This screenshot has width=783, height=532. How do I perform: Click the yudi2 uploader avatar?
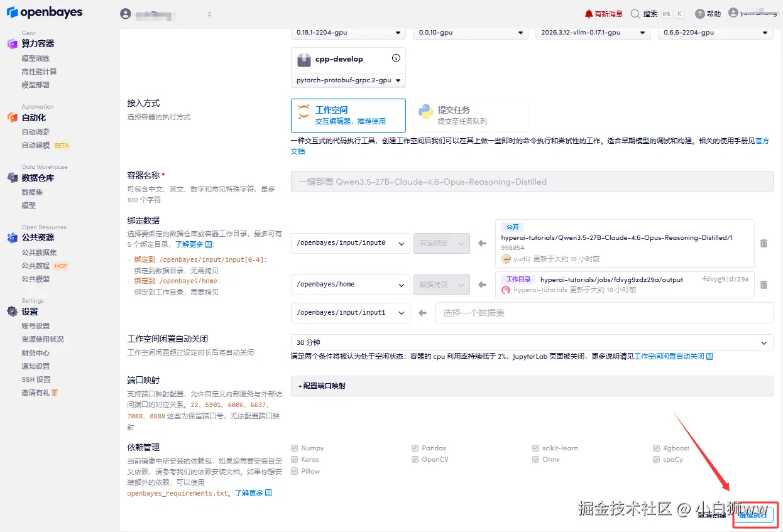pyautogui.click(x=506, y=259)
